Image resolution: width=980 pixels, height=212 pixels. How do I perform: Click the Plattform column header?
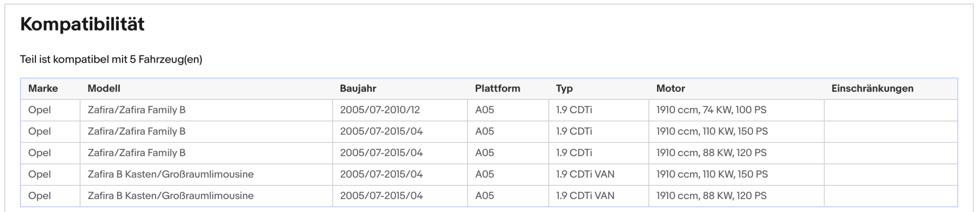pos(497,88)
